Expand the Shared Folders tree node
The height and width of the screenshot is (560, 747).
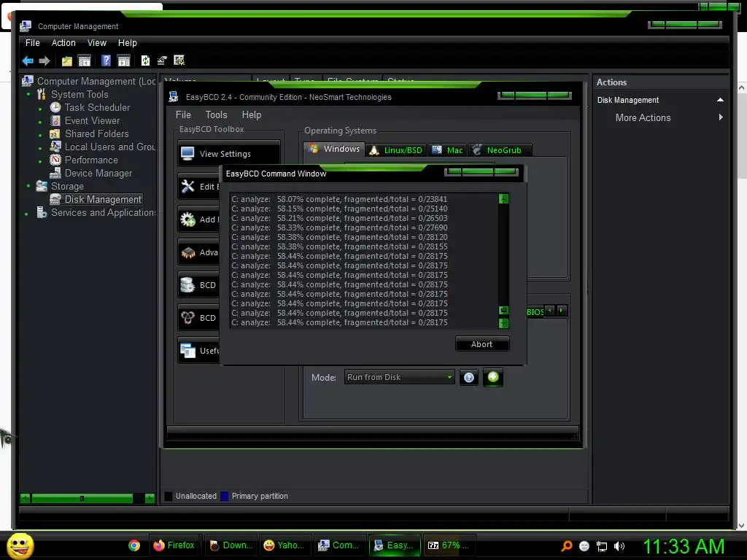(x=40, y=135)
